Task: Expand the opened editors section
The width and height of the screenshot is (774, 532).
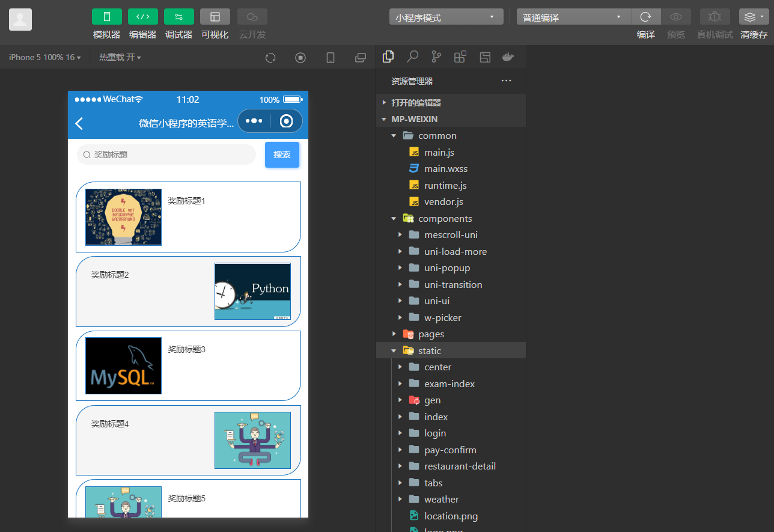Action: (451, 103)
